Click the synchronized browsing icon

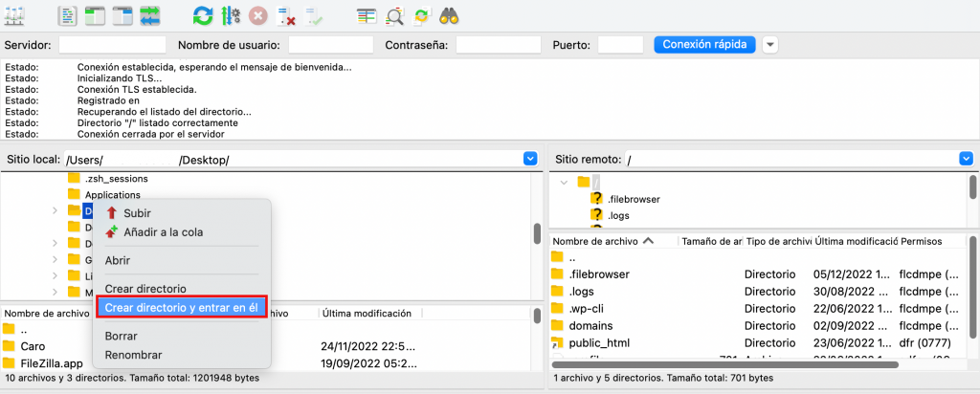click(422, 15)
